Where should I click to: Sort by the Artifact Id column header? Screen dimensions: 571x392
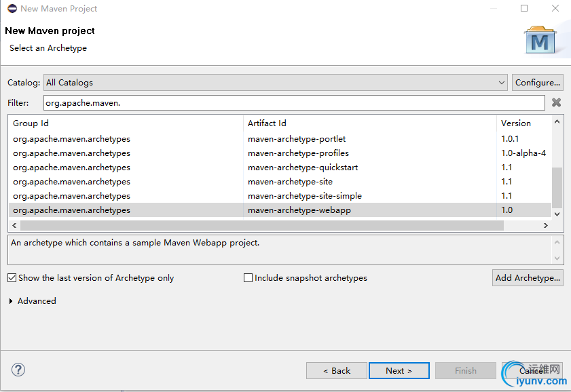(x=369, y=123)
